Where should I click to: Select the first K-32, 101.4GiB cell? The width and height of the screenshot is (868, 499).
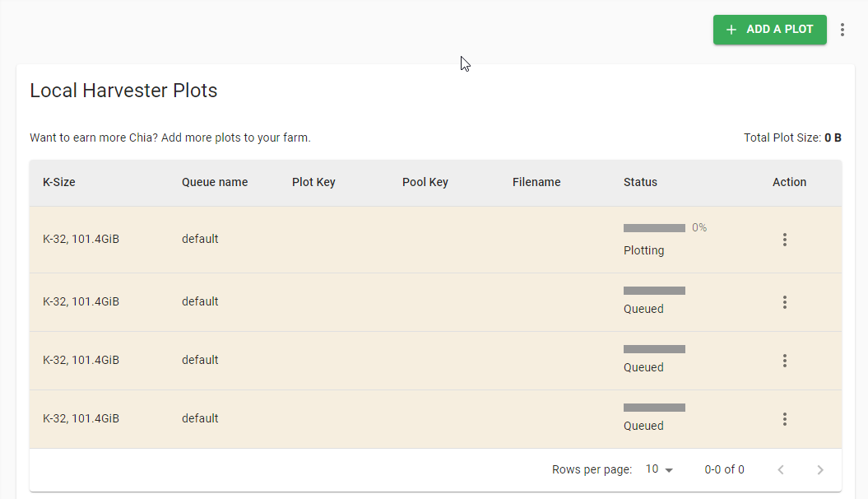click(x=80, y=239)
